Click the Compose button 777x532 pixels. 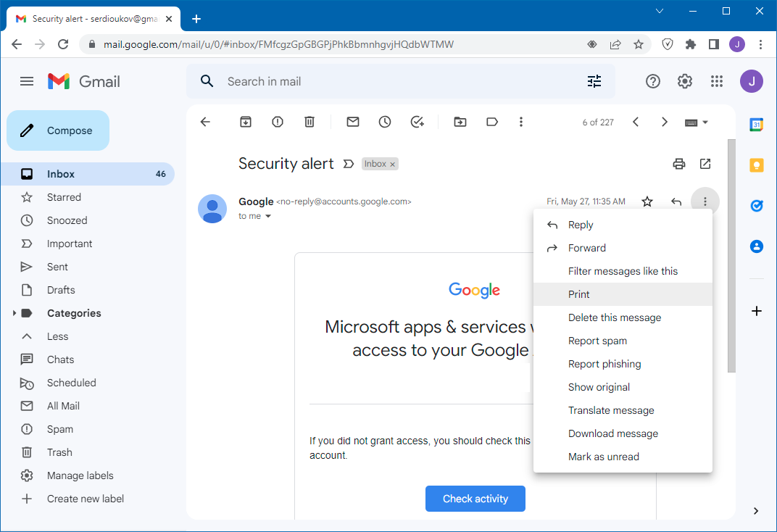tap(58, 130)
